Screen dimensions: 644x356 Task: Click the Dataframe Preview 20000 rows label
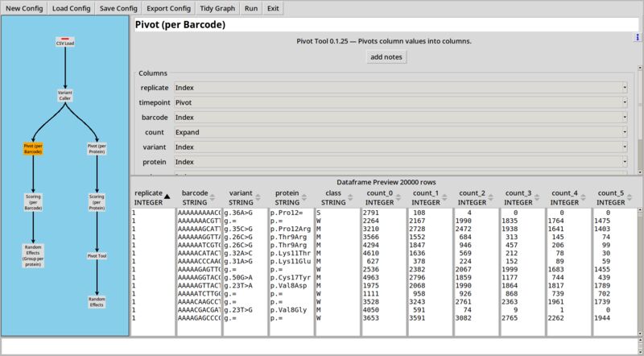point(386,182)
